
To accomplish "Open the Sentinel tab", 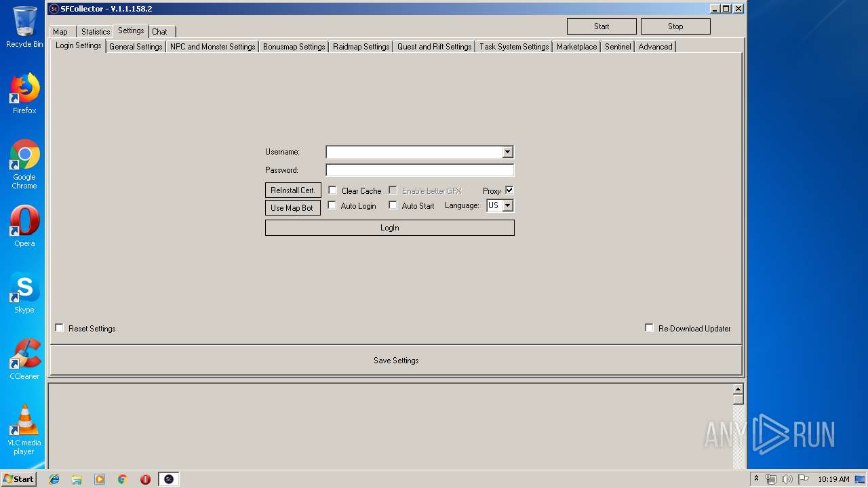I will (x=618, y=47).
